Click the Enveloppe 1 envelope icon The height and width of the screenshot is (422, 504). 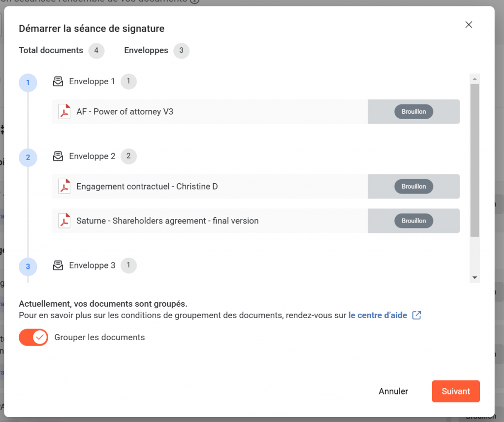(x=58, y=82)
